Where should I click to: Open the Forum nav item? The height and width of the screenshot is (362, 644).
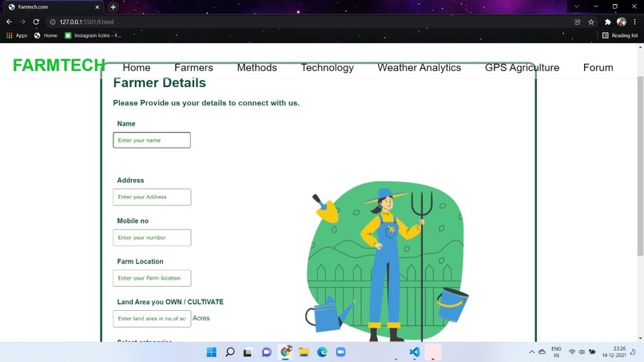(598, 67)
